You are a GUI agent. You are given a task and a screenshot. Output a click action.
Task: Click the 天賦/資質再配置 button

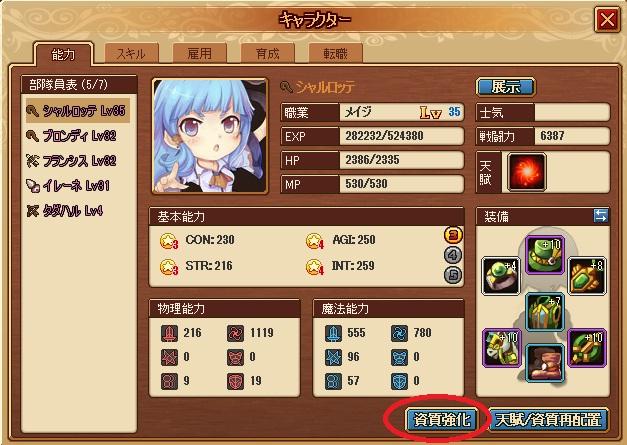tap(549, 420)
